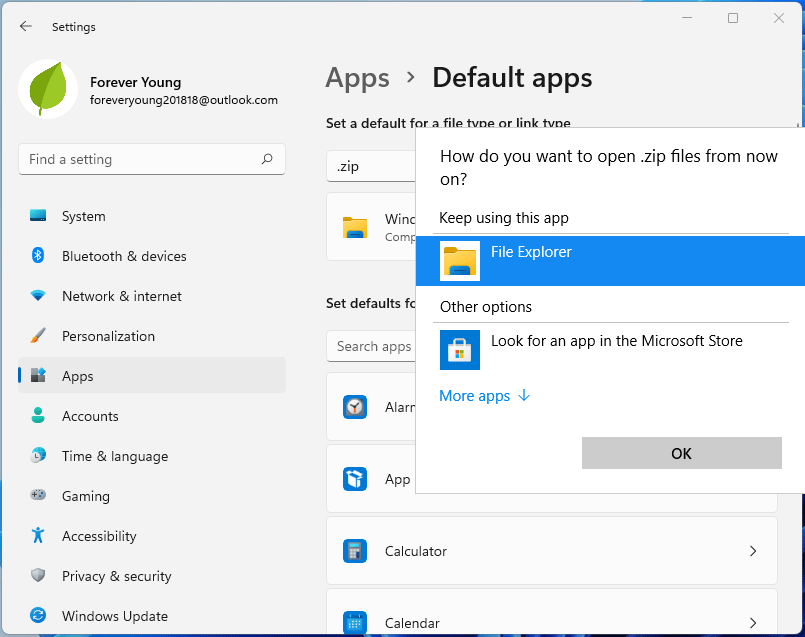Screen dimensions: 805x637
Task: Click the Time & language globe icon
Action: pos(38,455)
